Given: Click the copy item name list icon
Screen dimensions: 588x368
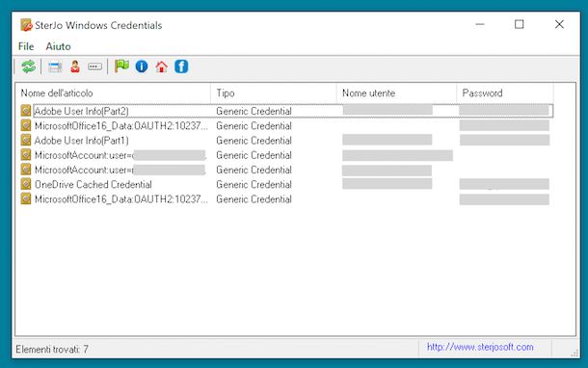Looking at the screenshot, I should click(55, 67).
